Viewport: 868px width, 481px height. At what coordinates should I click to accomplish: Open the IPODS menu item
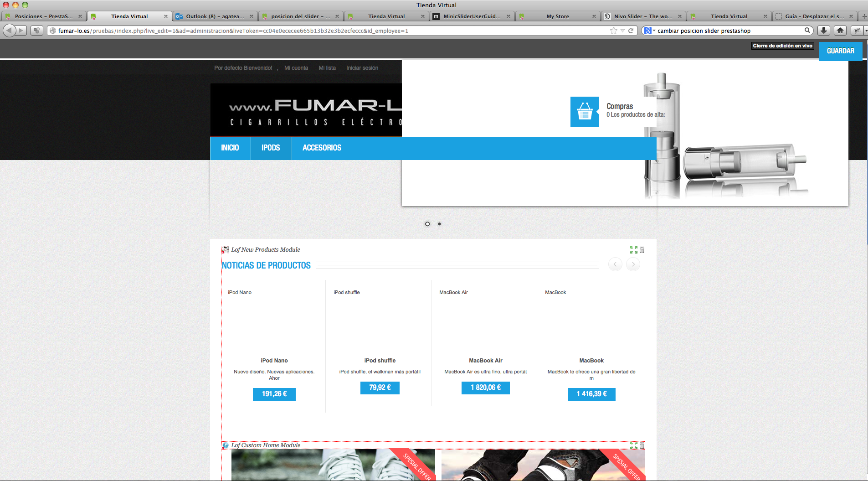[271, 148]
